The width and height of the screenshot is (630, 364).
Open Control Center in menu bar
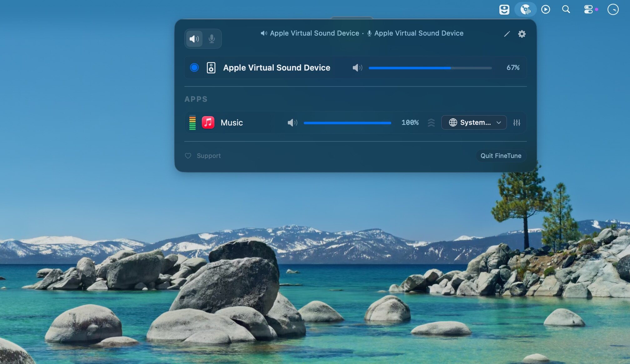click(x=588, y=9)
